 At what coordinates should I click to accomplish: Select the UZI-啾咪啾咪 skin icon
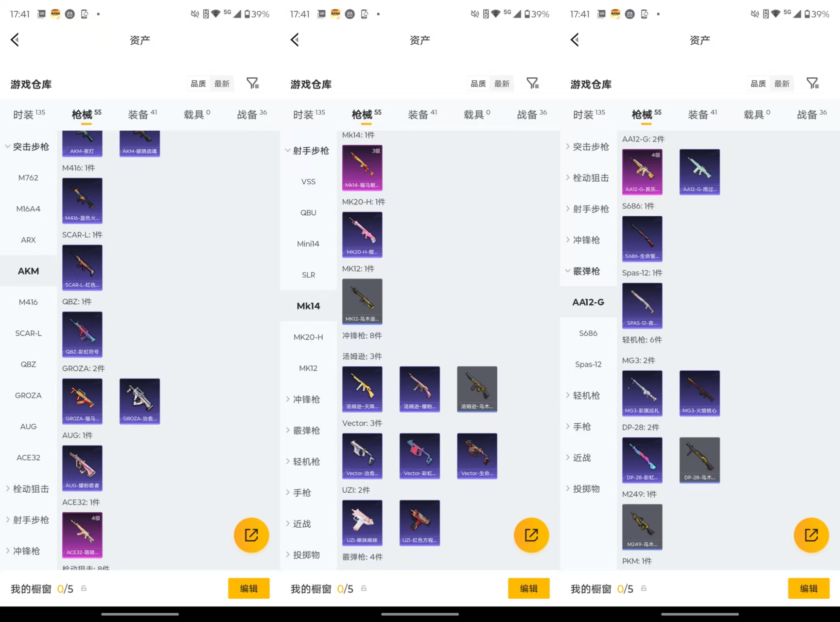(x=362, y=523)
